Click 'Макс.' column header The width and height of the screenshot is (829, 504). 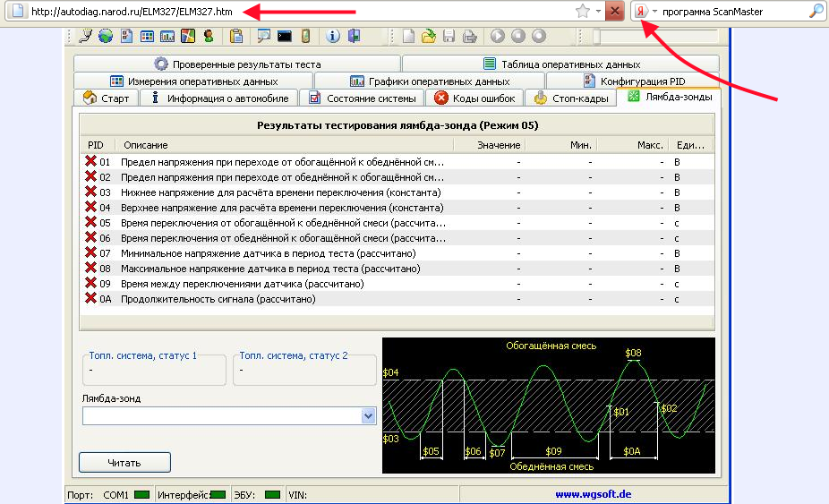(x=633, y=145)
